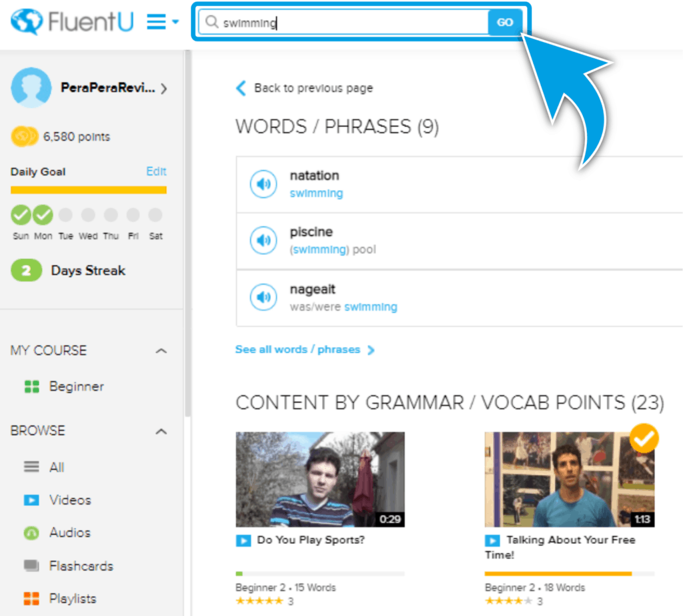Click 'was/were swimming' translation text
This screenshot has height=616, width=683.
(x=344, y=307)
